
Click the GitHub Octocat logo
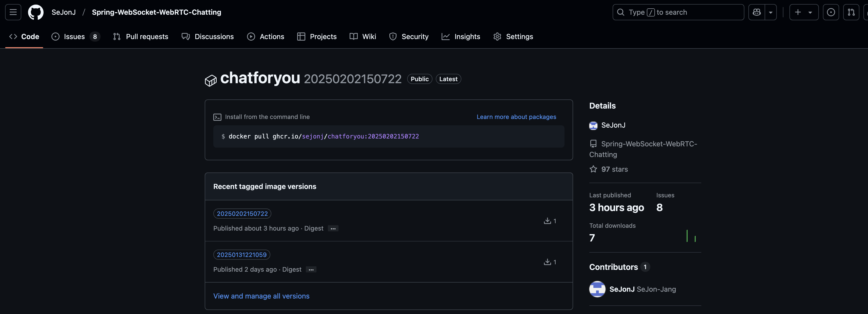[36, 12]
